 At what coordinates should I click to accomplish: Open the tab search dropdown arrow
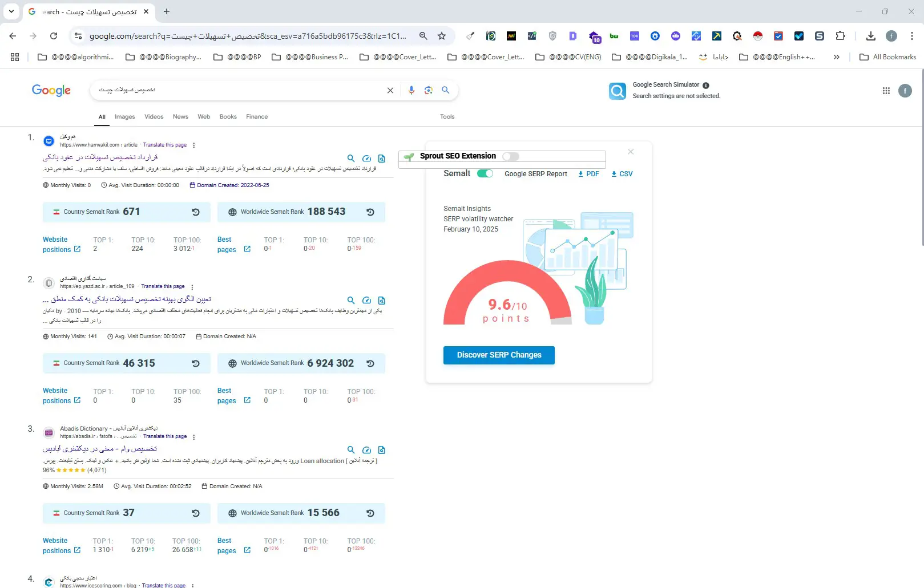pos(11,11)
